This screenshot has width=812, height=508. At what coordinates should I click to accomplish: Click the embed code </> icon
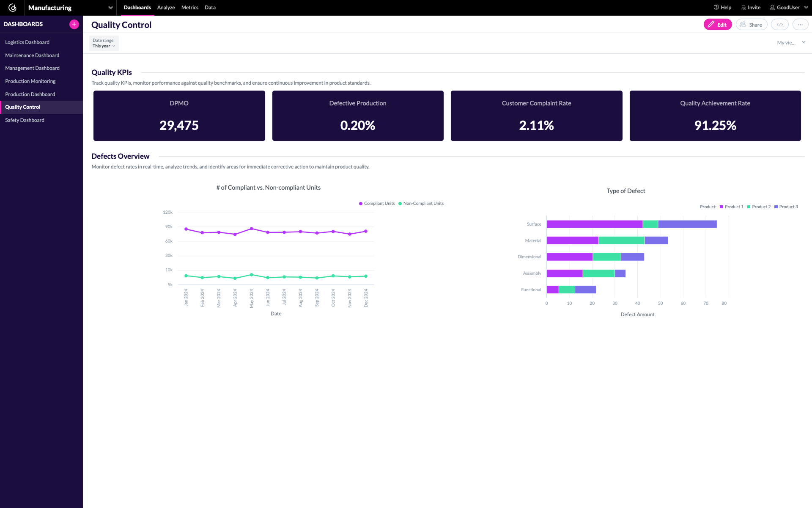click(x=779, y=24)
